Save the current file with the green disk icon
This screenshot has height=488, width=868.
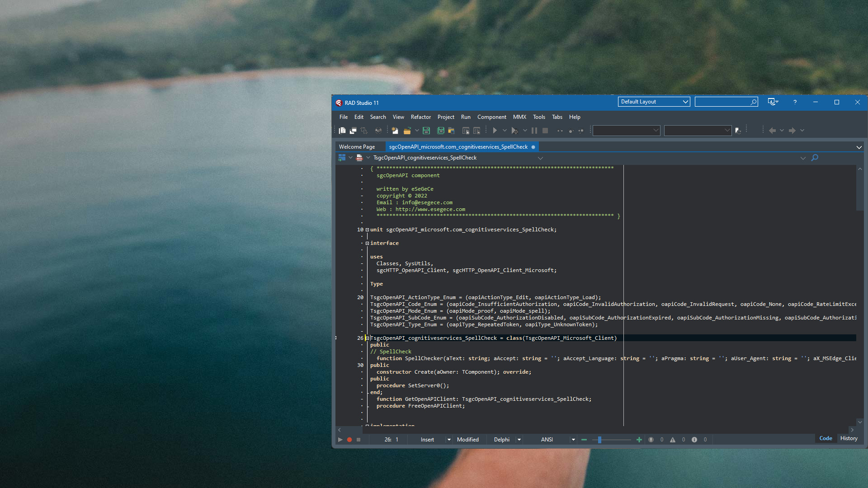[x=426, y=131]
